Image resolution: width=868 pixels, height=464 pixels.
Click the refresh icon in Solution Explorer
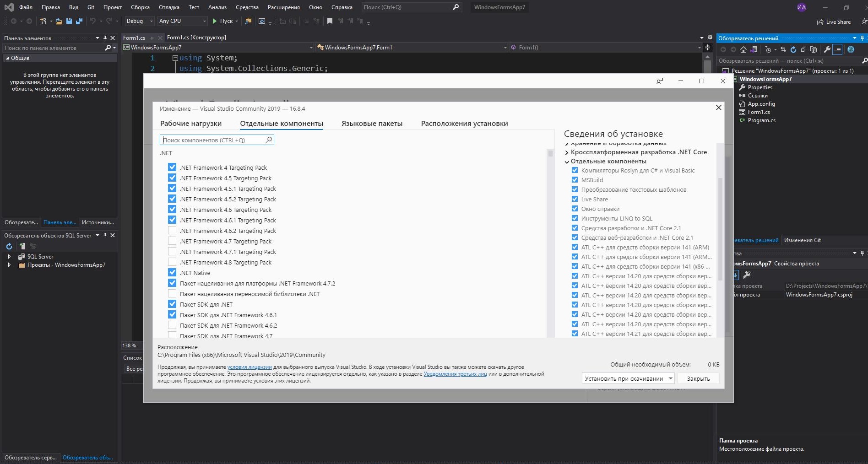(x=793, y=49)
